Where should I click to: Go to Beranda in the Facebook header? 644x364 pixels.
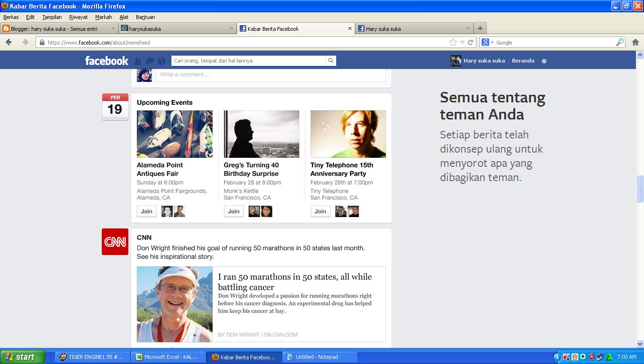tap(523, 61)
